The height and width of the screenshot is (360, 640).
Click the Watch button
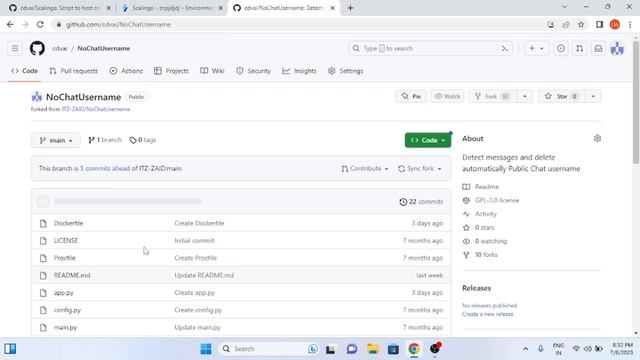(x=447, y=96)
